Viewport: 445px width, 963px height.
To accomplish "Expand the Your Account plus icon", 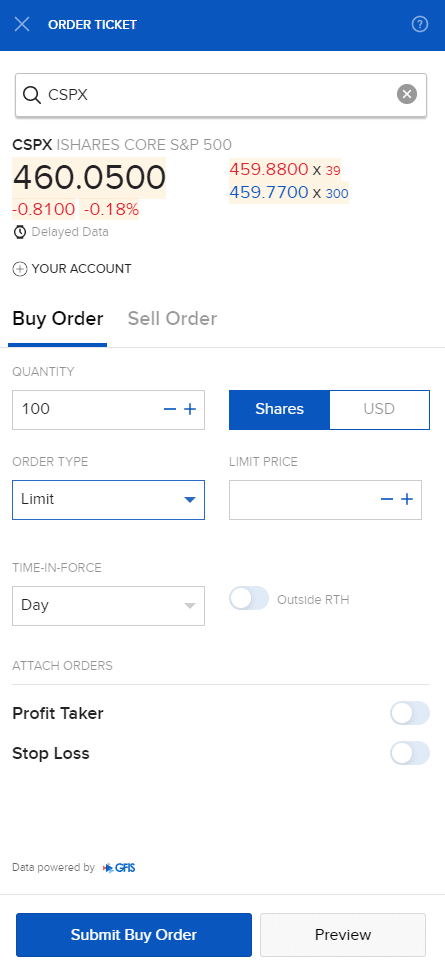I will pyautogui.click(x=20, y=269).
